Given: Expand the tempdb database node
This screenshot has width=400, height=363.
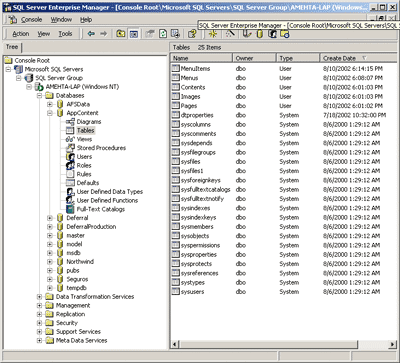Looking at the screenshot, I should pos(50,288).
